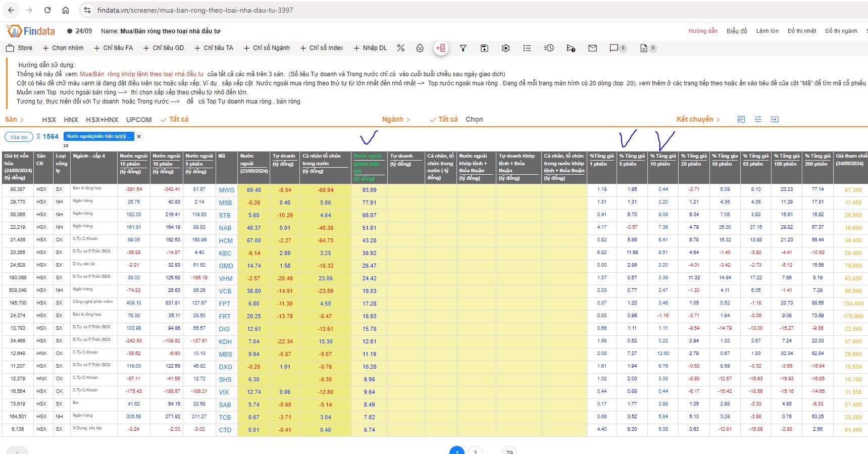Click the envelope mail icon

click(593, 48)
